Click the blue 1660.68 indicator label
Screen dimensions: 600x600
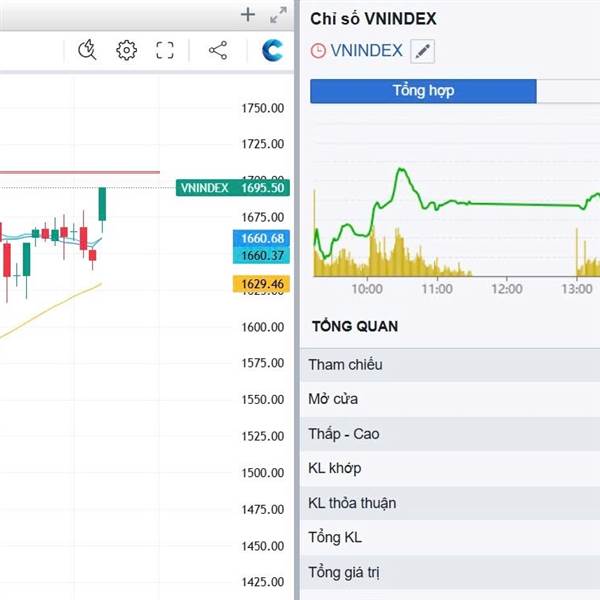261,238
